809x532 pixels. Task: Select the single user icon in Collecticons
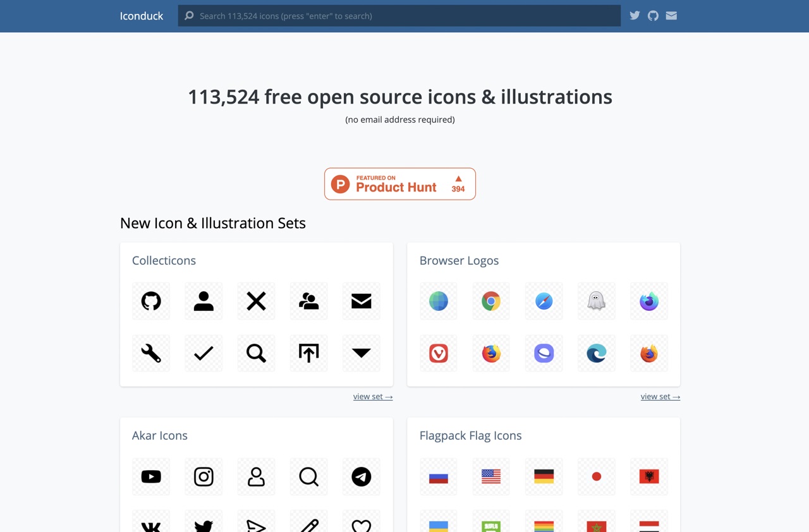204,301
